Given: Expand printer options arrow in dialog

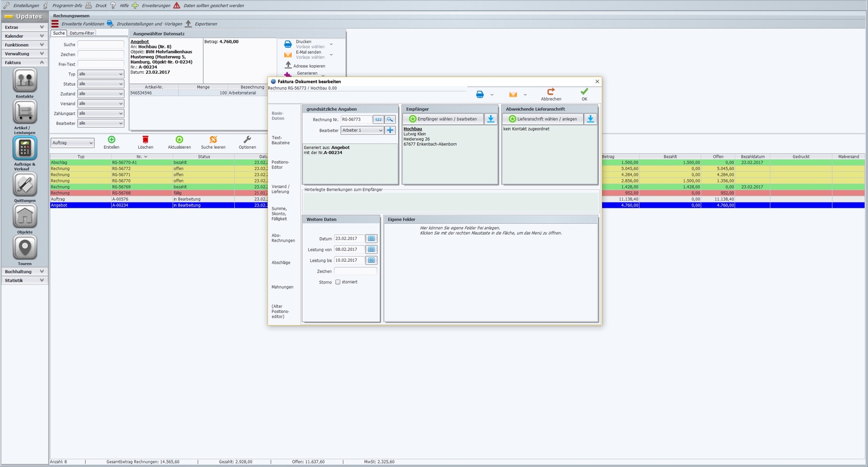Looking at the screenshot, I should (492, 95).
